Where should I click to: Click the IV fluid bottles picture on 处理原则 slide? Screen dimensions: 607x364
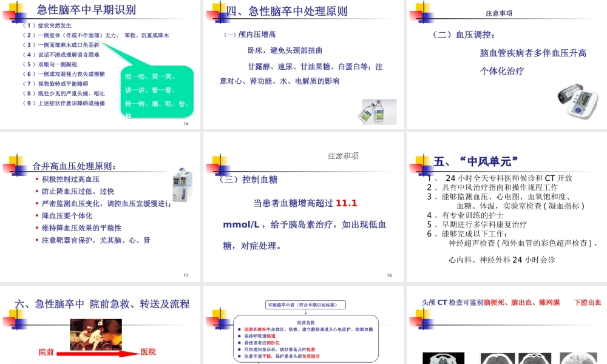pos(379,111)
